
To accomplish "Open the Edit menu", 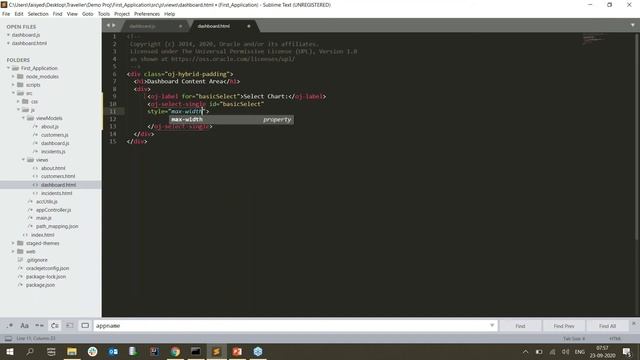I will click(x=19, y=14).
